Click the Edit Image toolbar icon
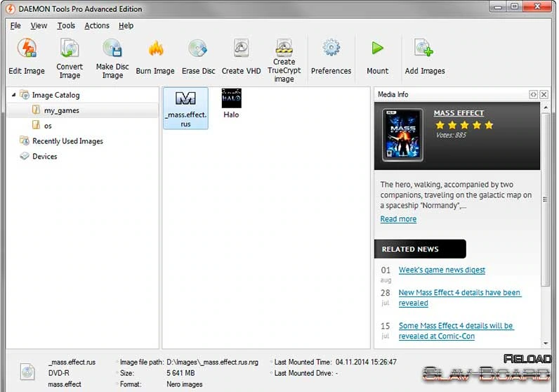Screen dimensions: 559x392 pyautogui.click(x=27, y=48)
